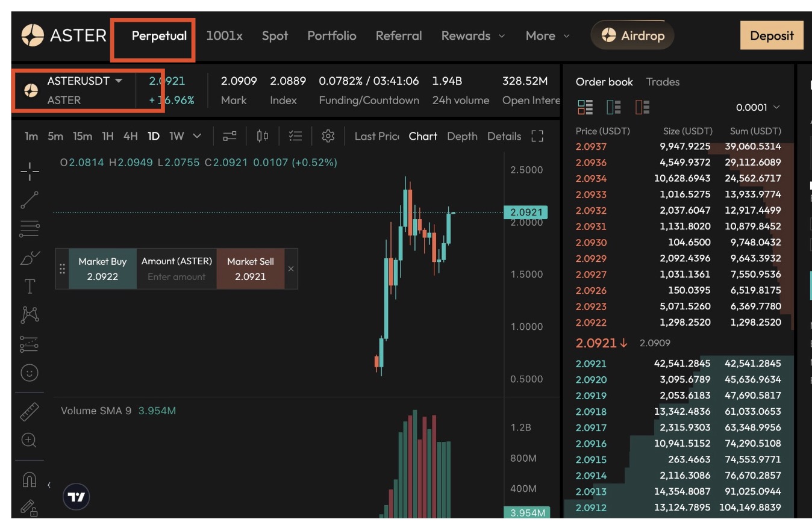Select the text annotation tool
The image size is (812, 531).
pyautogui.click(x=30, y=287)
